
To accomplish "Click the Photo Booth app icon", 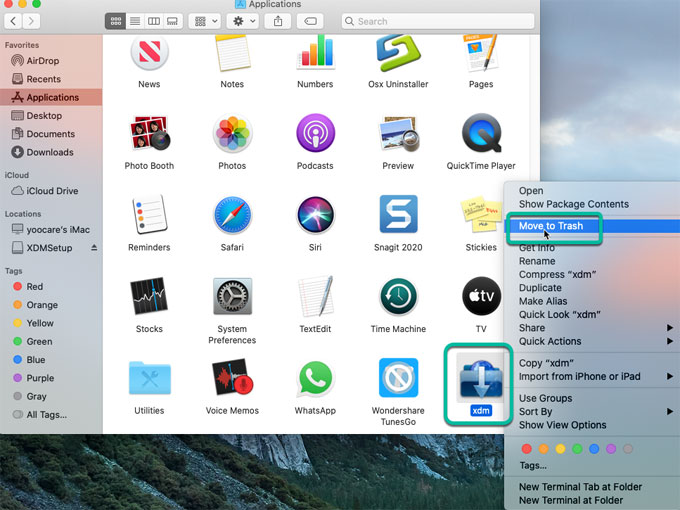I will pos(149,133).
